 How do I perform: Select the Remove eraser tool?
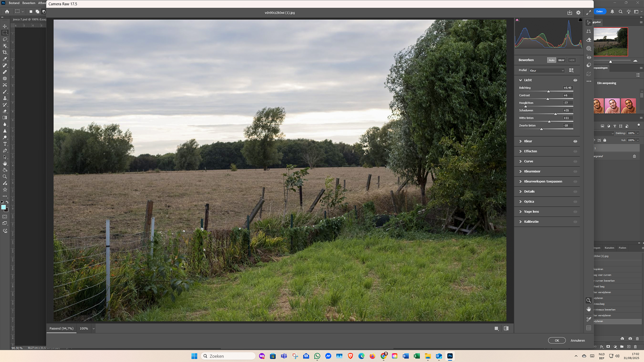coord(589,40)
